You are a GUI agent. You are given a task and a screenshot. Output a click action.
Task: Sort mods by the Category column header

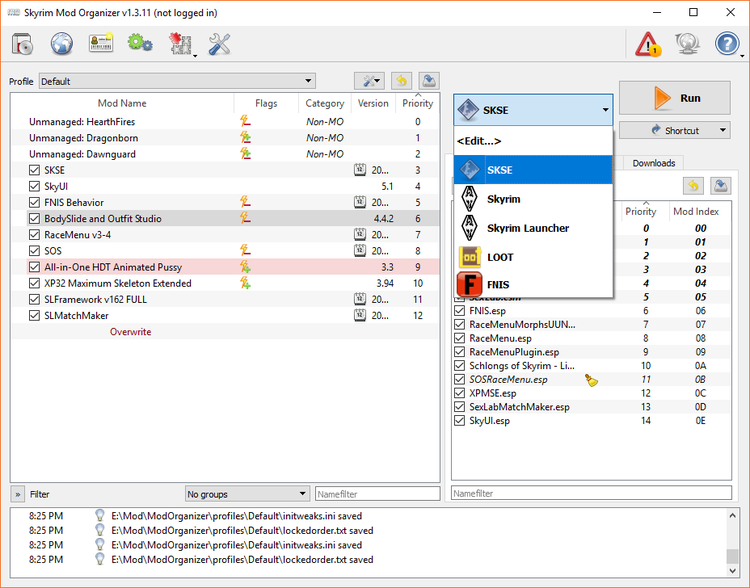325,103
